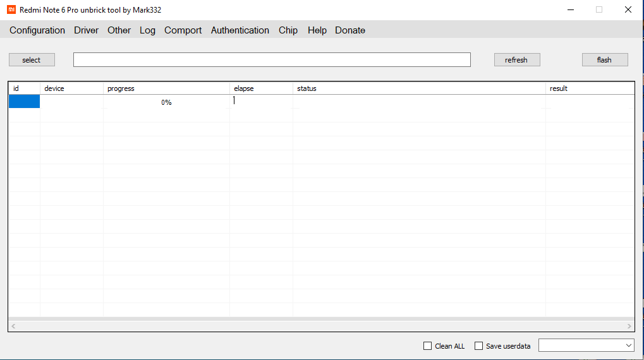Open the Other menu
Screen dimensions: 644x360
click(x=119, y=30)
